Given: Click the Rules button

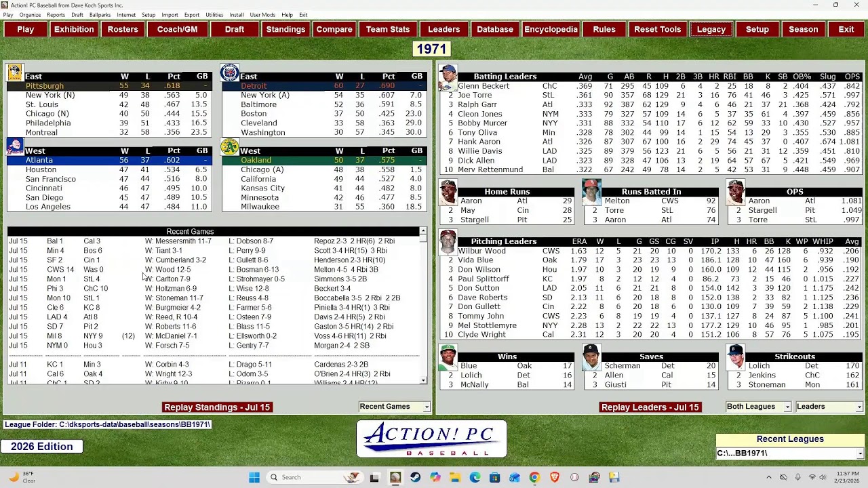Looking at the screenshot, I should coord(604,29).
